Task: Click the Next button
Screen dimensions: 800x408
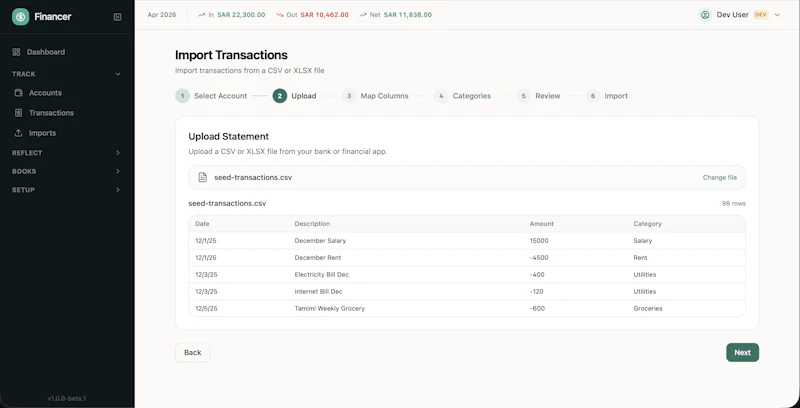Action: point(742,352)
